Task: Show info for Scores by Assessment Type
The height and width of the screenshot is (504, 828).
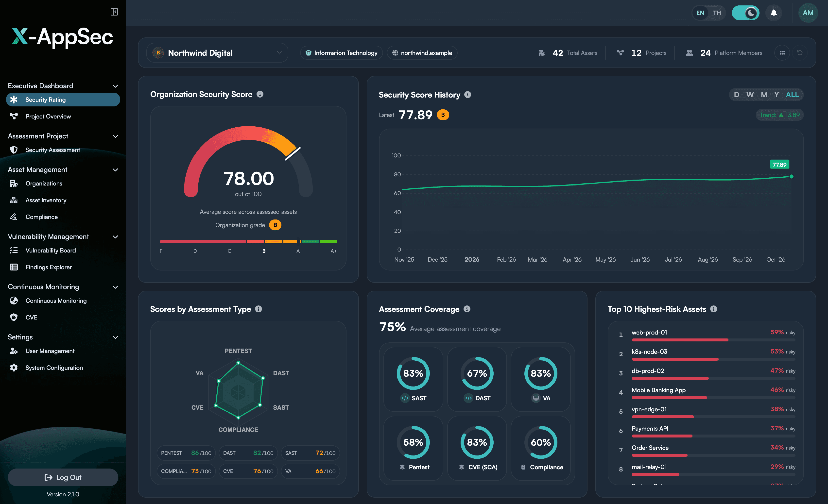Action: click(x=259, y=309)
